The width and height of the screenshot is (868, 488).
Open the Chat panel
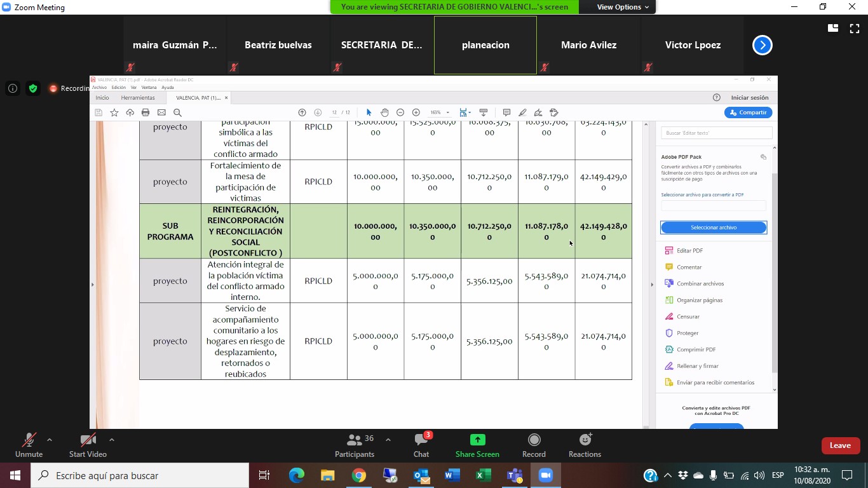click(x=421, y=445)
